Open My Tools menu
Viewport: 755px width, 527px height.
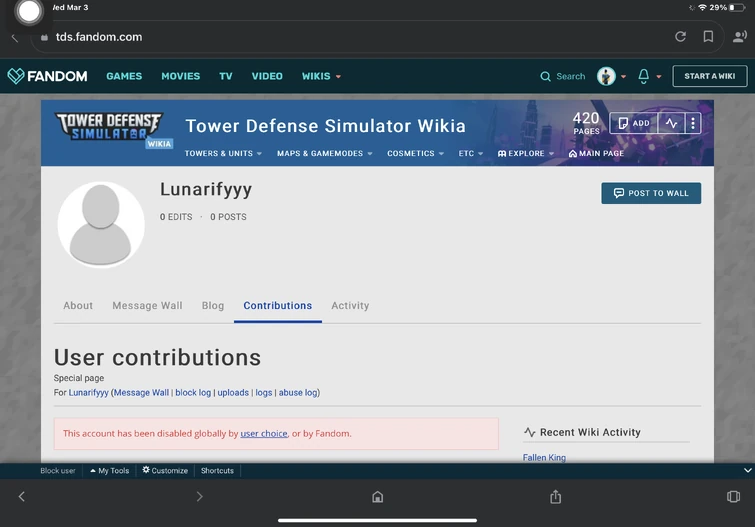coord(109,471)
